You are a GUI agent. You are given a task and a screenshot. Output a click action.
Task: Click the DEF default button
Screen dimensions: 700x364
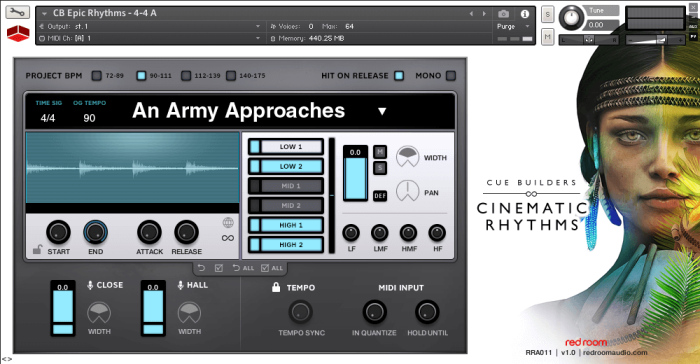(x=380, y=196)
